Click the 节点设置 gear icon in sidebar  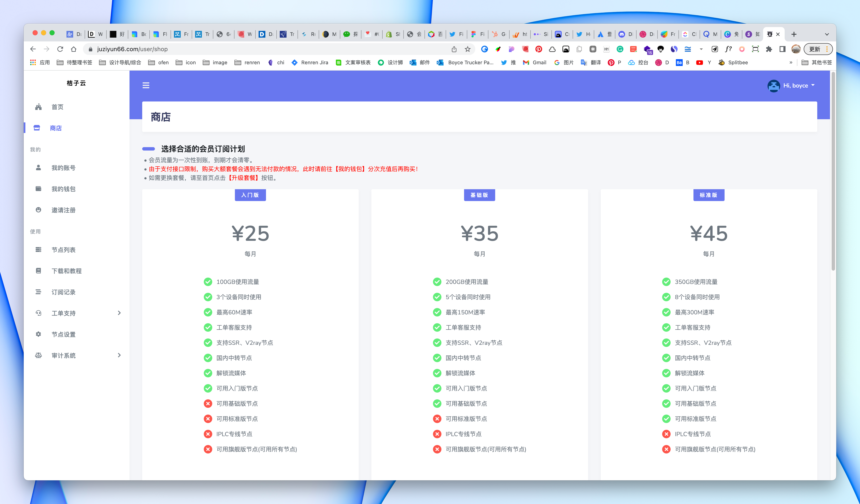(x=38, y=334)
